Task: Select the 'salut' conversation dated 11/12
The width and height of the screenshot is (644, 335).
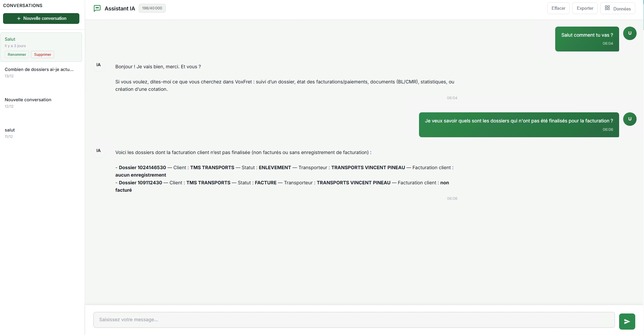Action: 10,130
